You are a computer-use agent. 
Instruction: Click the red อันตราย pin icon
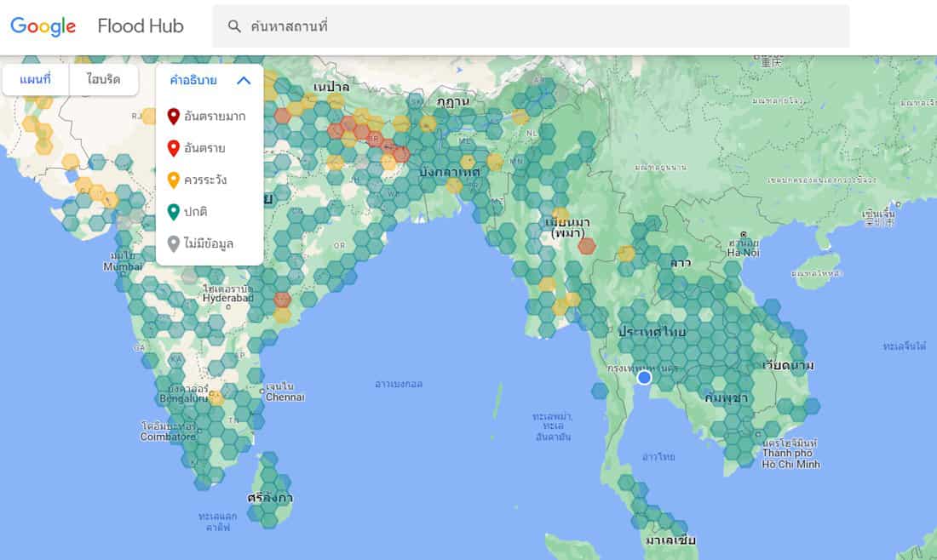(174, 148)
